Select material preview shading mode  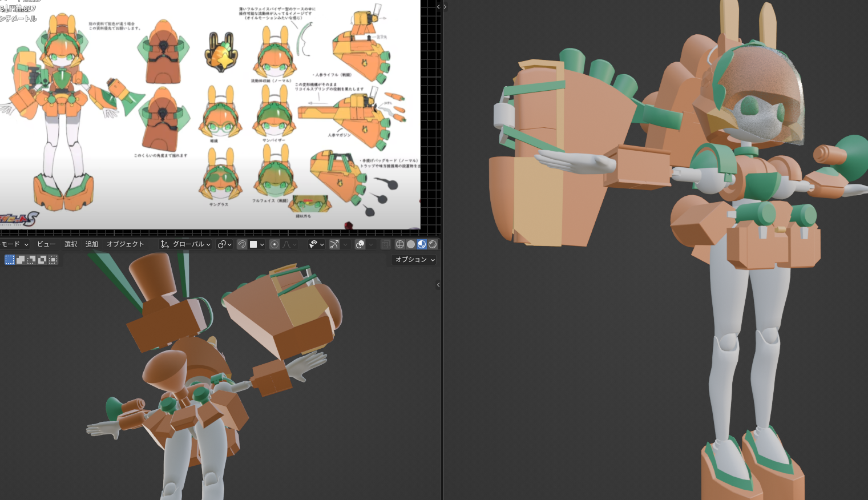422,244
